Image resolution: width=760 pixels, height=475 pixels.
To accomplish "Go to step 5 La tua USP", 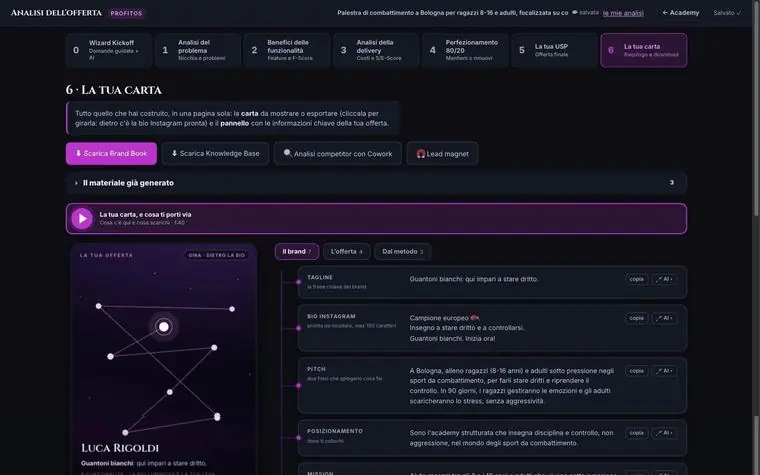I will 554,50.
